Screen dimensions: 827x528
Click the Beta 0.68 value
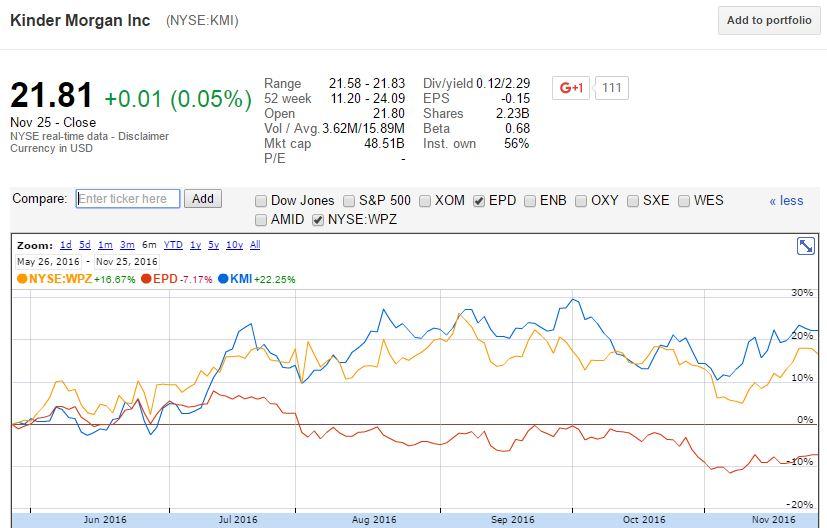coord(517,128)
